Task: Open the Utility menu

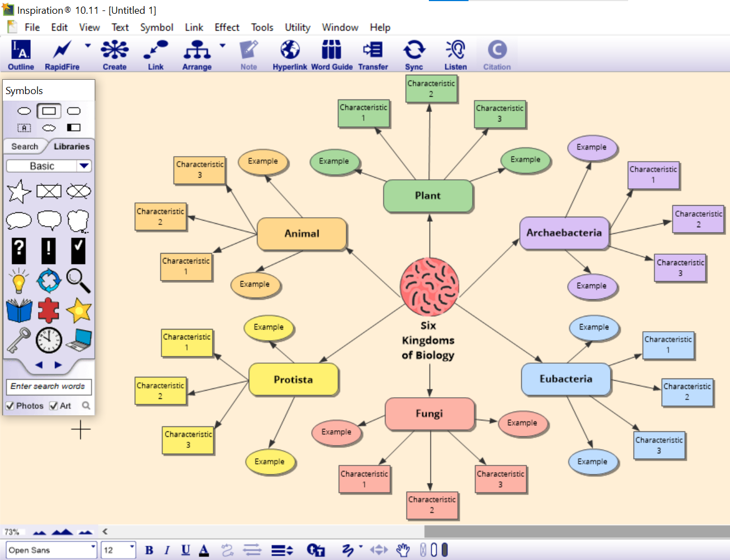Action: [297, 28]
